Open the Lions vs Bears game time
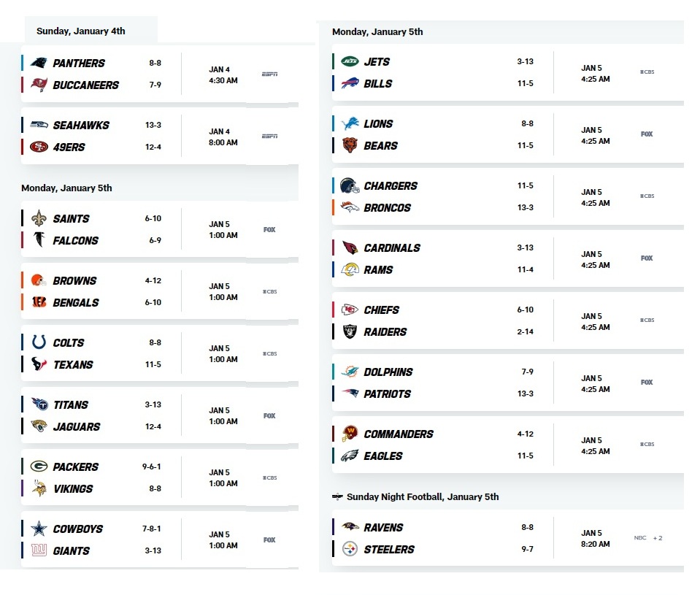 595,136
